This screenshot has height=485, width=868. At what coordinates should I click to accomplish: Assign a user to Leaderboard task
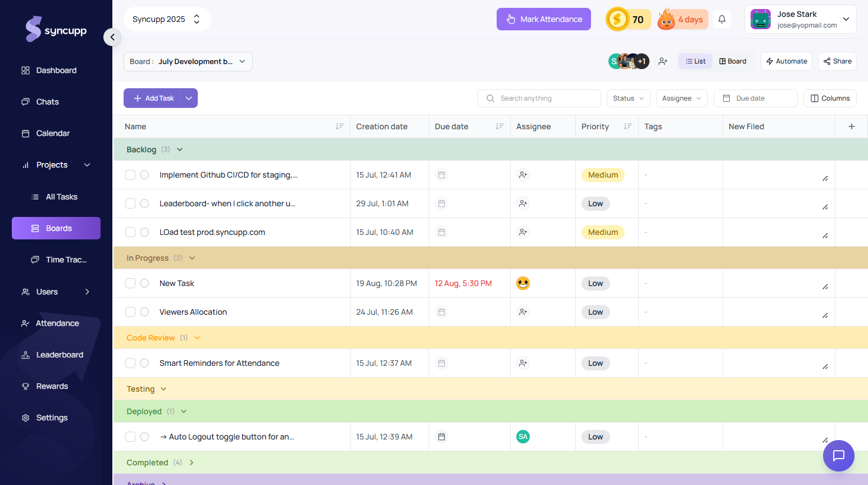(523, 203)
